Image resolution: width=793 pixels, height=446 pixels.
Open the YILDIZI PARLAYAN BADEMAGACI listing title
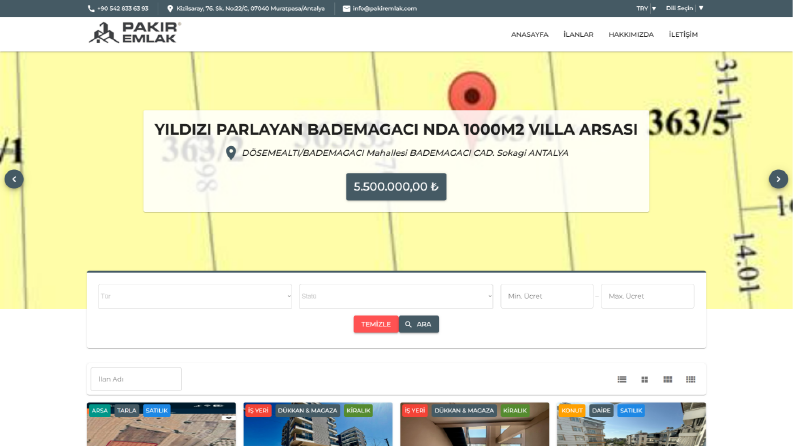pyautogui.click(x=396, y=129)
